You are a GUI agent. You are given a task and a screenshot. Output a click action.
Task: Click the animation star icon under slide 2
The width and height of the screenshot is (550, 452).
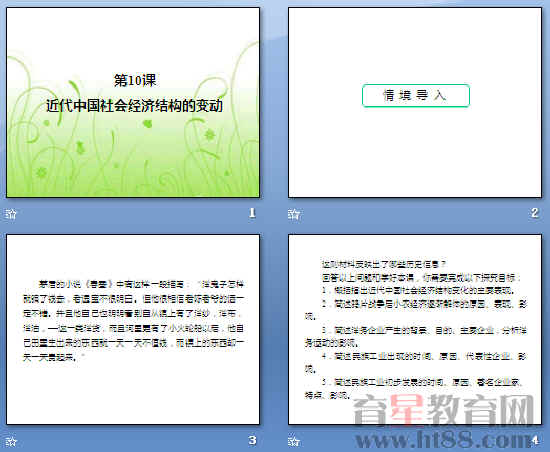[x=294, y=214]
